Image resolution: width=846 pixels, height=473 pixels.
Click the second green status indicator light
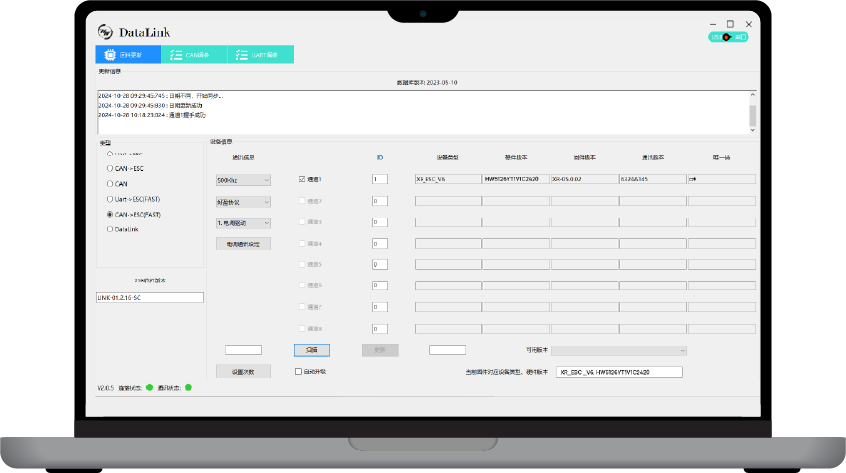point(189,387)
